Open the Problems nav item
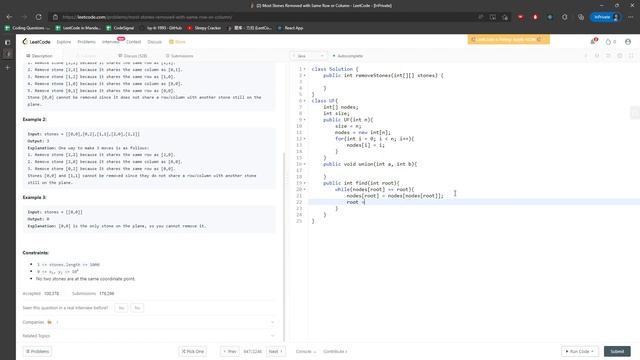The width and height of the screenshot is (640, 360). pos(87,42)
